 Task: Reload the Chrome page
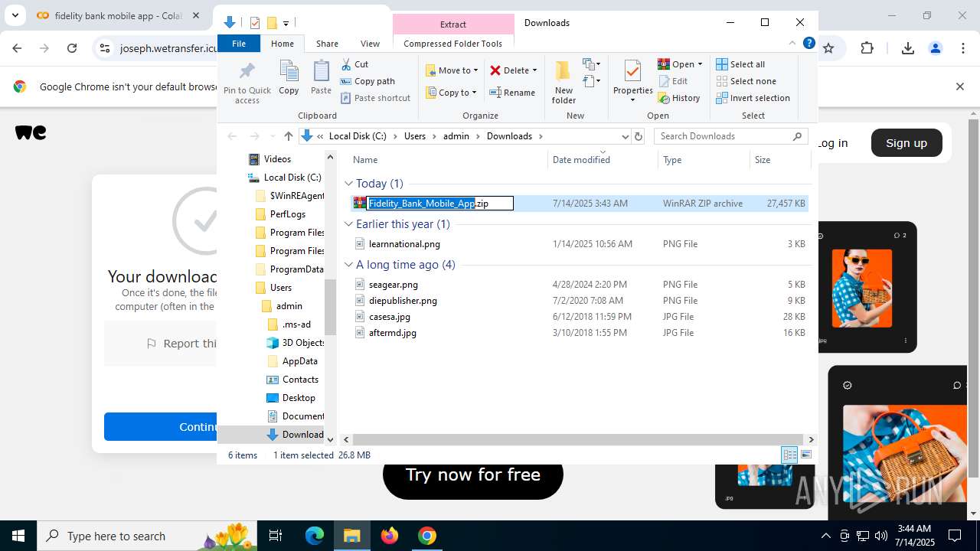(x=72, y=48)
